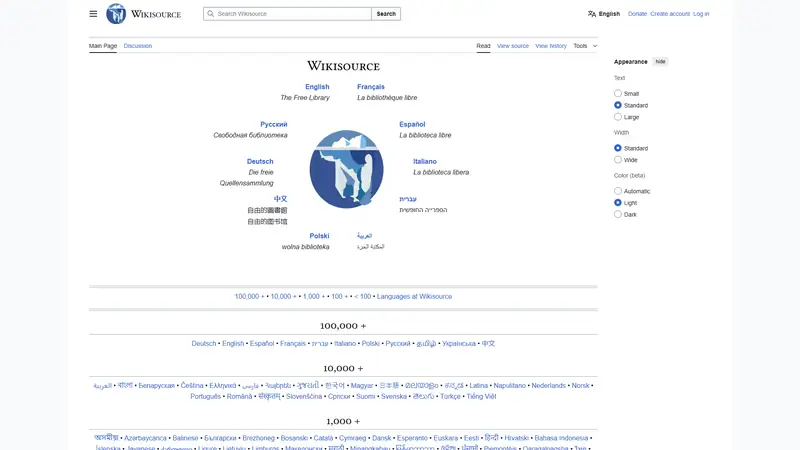Image resolution: width=800 pixels, height=450 pixels.
Task: Open the View history tab
Action: click(551, 46)
